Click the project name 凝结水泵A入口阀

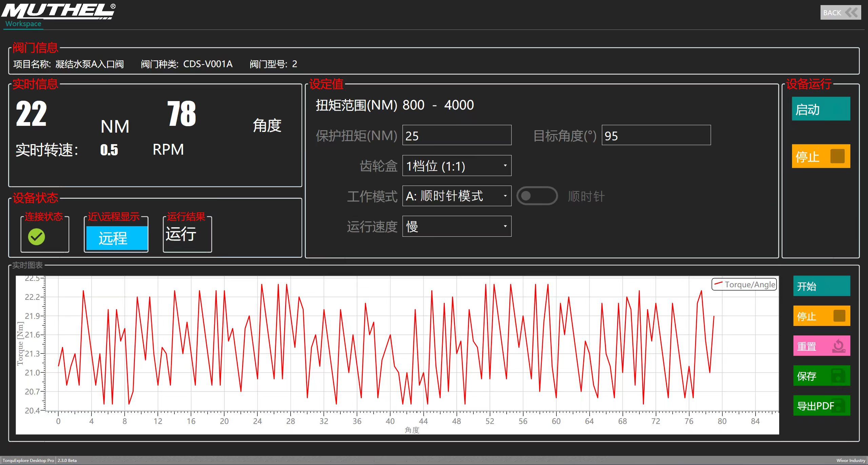tap(90, 64)
